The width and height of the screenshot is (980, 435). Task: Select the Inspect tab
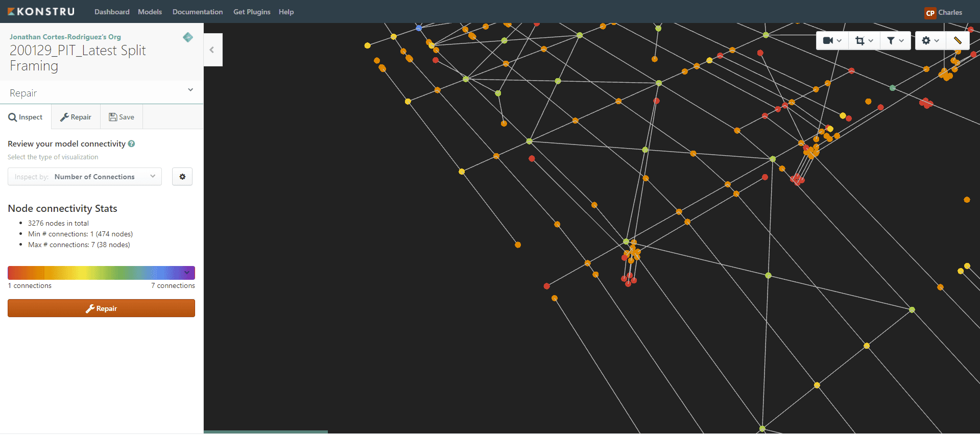coord(26,117)
